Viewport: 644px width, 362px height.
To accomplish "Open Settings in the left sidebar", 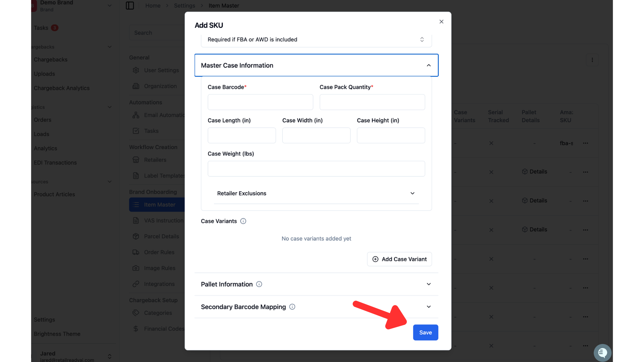I will pos(44,320).
